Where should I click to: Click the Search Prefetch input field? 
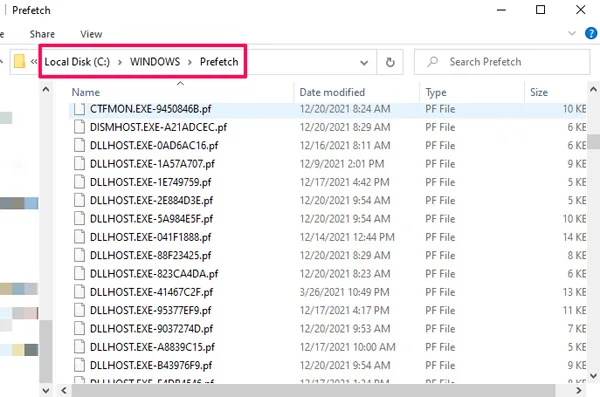(502, 62)
